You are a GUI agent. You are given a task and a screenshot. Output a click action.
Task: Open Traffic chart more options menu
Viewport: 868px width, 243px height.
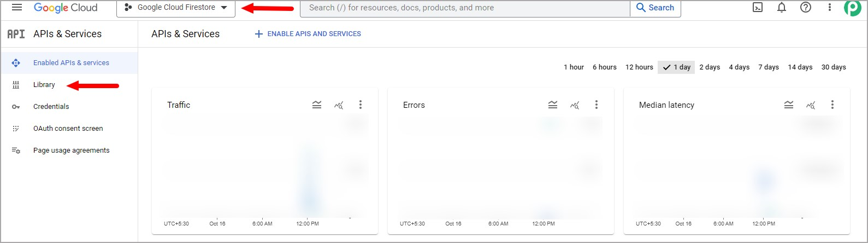361,105
